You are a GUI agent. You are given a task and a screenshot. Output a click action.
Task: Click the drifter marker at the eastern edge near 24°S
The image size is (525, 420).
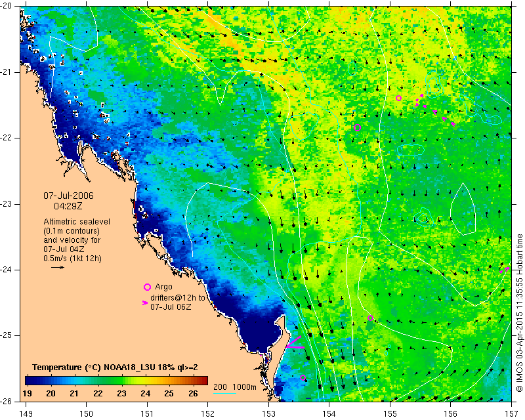coord(505,270)
